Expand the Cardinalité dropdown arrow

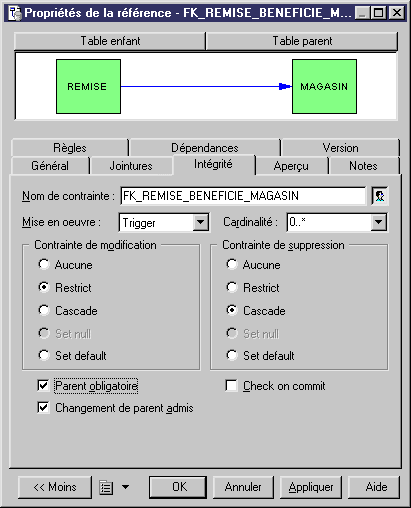(x=379, y=222)
